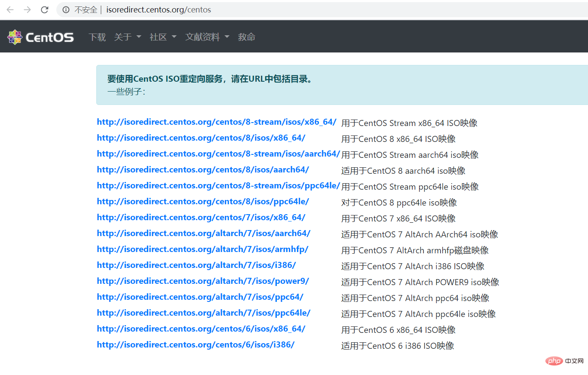Focus the address bar URL isoredirect.centos.org/centos
Image resolution: width=588 pixels, height=375 pixels.
pos(159,9)
